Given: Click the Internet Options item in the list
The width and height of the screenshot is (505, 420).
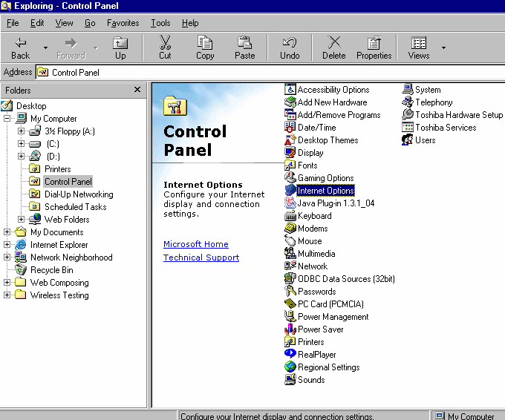Looking at the screenshot, I should (x=325, y=191).
